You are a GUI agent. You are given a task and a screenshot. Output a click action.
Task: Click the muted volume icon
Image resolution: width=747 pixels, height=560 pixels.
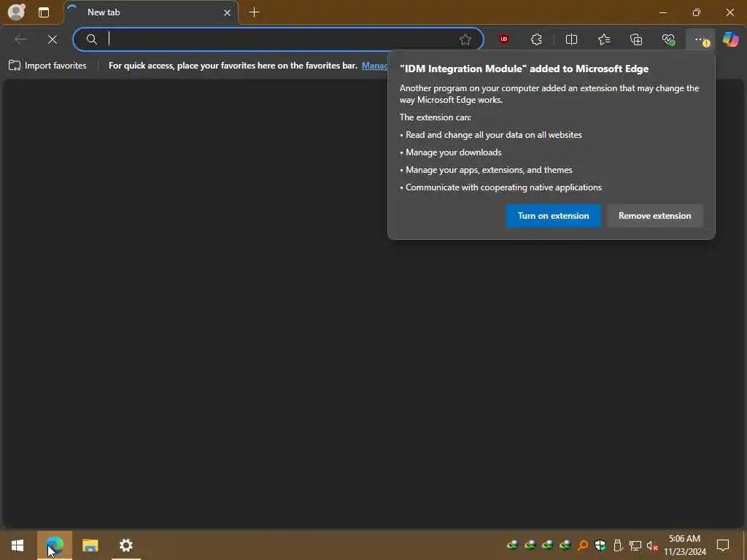pos(652,545)
